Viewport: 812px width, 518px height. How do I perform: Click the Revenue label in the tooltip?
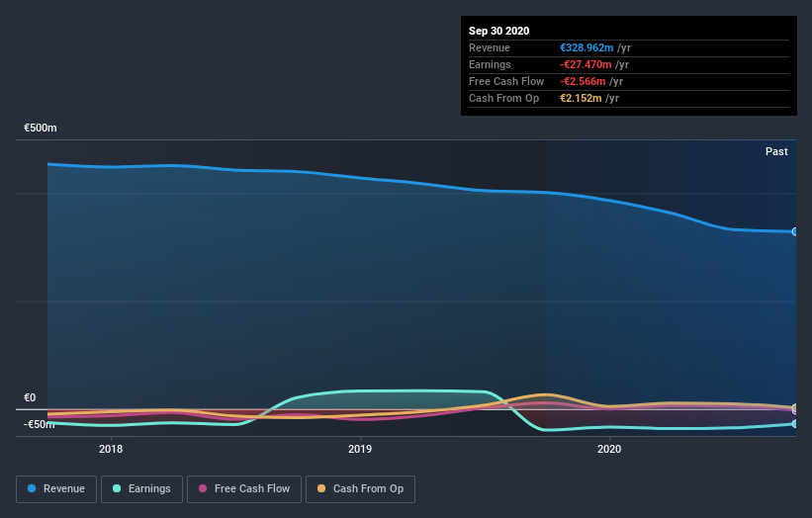click(490, 47)
